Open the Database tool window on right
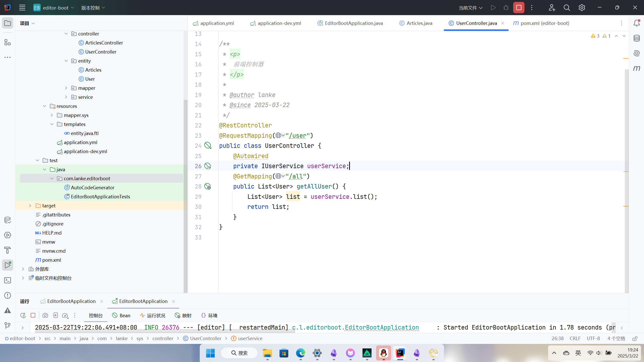Image resolution: width=644 pixels, height=362 pixels. (637, 38)
